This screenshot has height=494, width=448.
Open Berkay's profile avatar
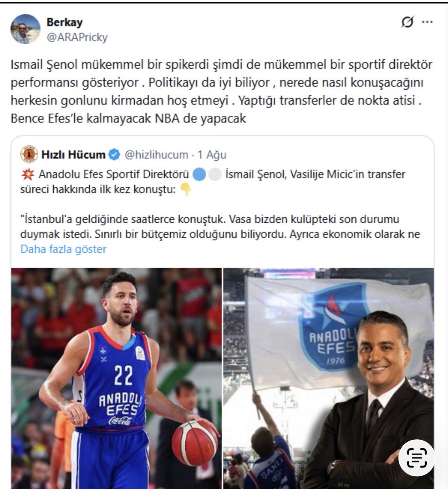[x=25, y=29]
